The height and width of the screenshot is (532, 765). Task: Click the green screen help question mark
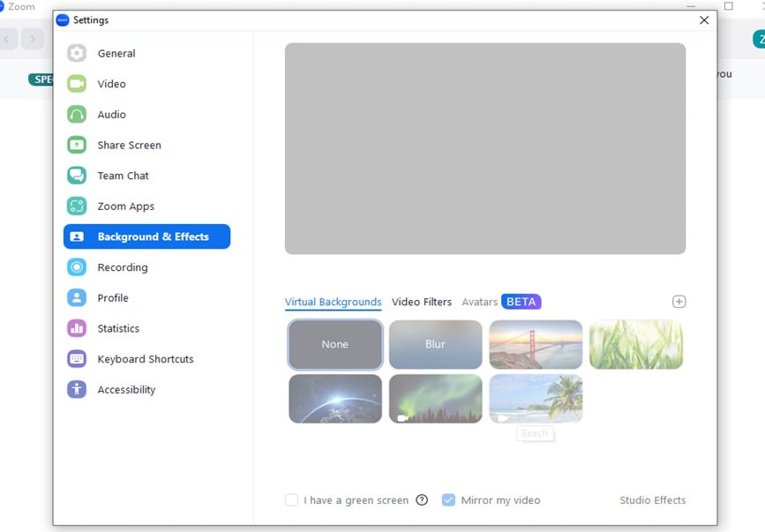[x=422, y=500]
